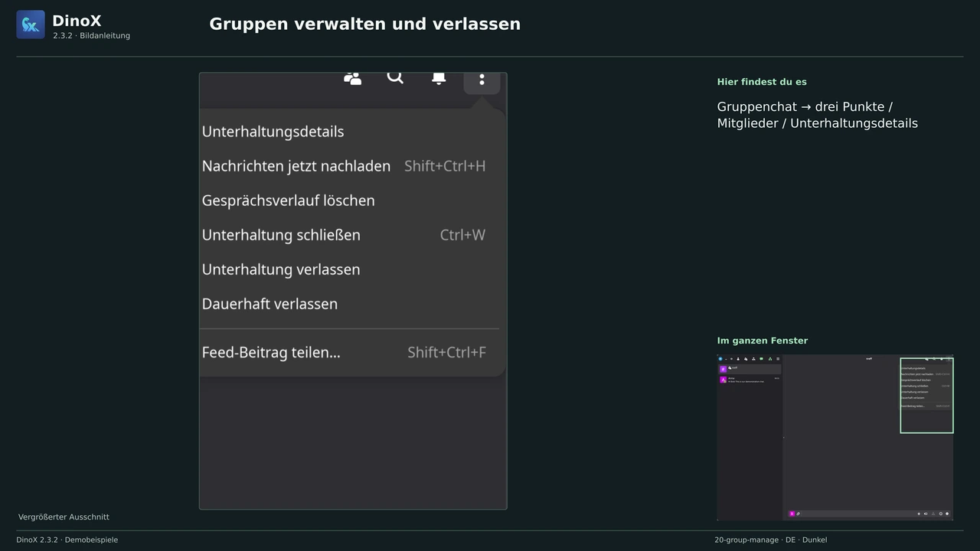Click the DinoX 2.3.2 · Demobeispiele footer text
This screenshot has height=551, width=980.
coord(67,540)
